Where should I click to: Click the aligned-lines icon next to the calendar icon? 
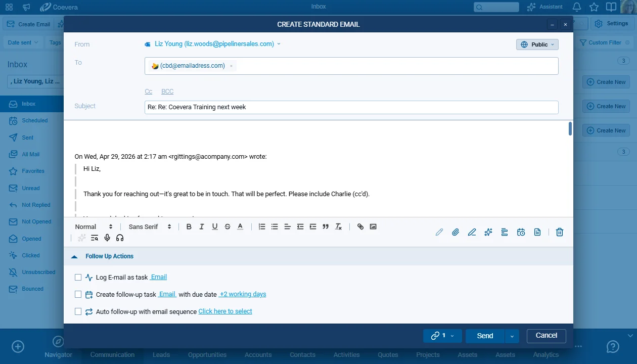(505, 232)
